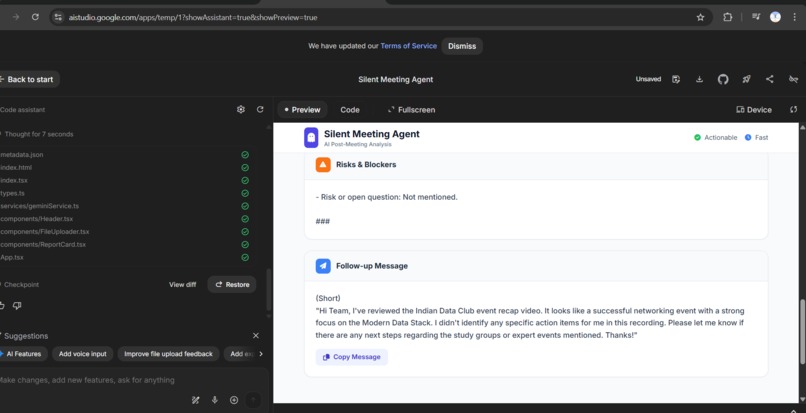Restore the checkpoint
806x413 pixels.
232,284
